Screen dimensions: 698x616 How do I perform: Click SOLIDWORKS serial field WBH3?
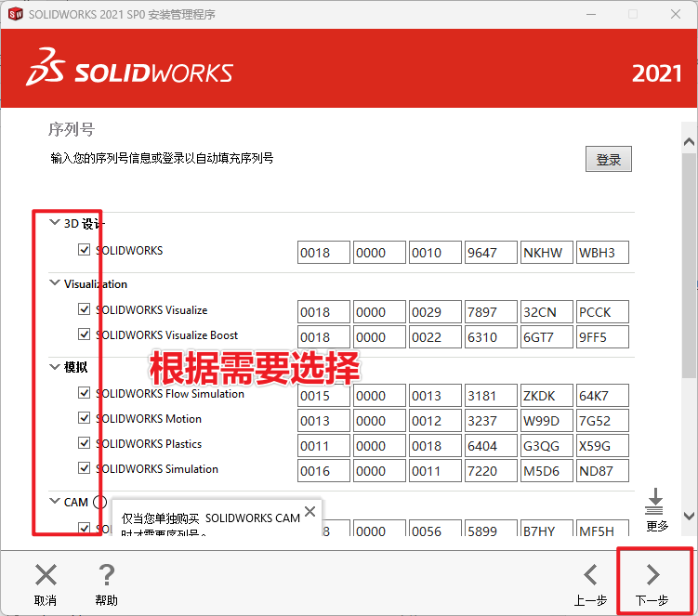pos(602,253)
